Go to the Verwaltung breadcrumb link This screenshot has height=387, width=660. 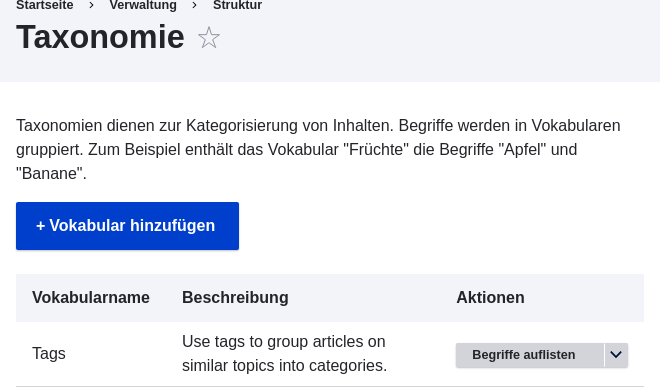143,5
